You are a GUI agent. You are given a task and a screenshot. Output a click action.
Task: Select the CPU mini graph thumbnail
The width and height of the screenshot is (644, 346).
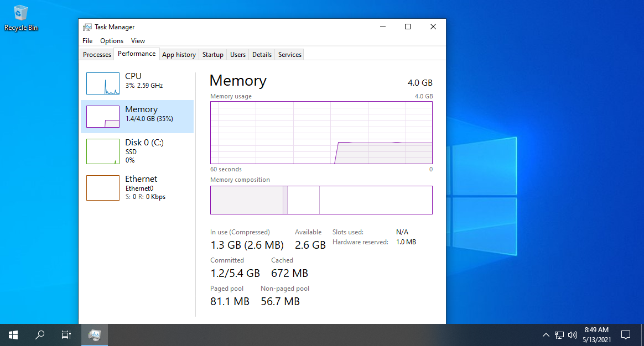(x=103, y=83)
